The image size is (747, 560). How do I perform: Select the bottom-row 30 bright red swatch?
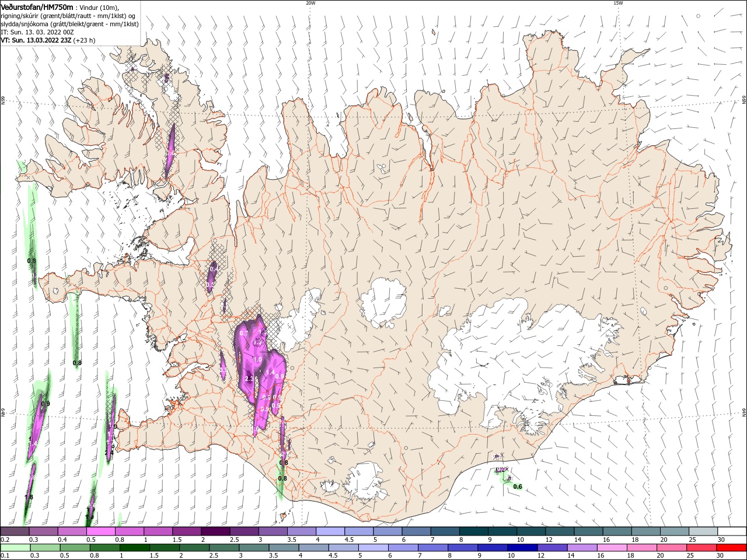click(x=731, y=548)
